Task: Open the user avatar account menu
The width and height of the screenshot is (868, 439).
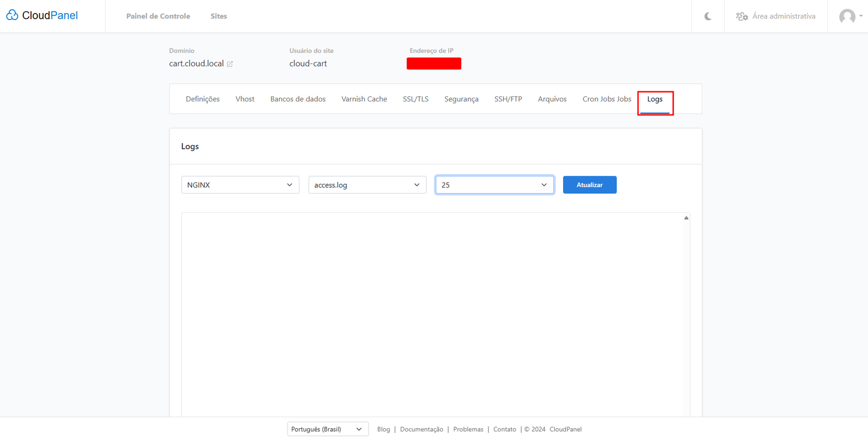Action: (847, 16)
